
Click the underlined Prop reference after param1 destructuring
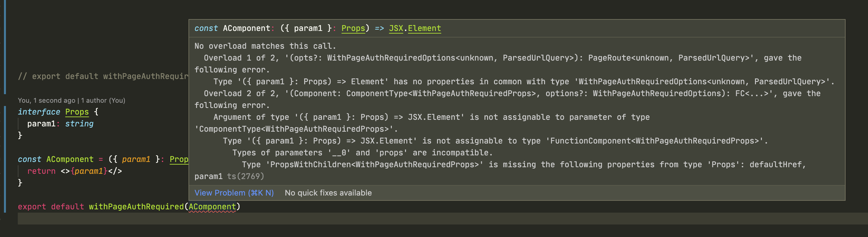[x=178, y=159]
